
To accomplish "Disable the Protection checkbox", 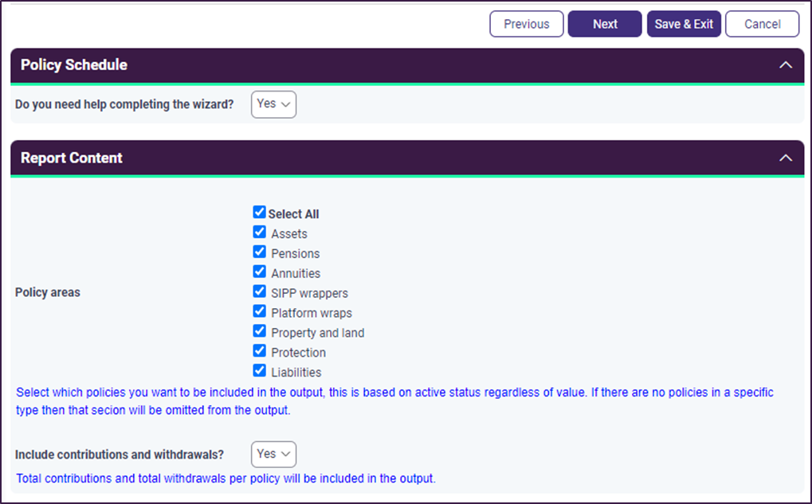I will (259, 351).
